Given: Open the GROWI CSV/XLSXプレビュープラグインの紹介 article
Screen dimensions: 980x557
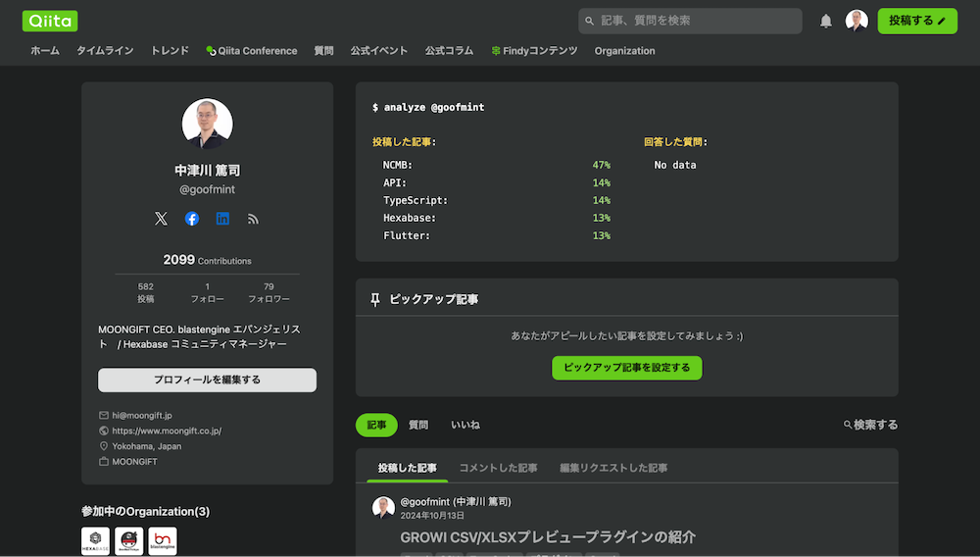Looking at the screenshot, I should click(x=548, y=537).
